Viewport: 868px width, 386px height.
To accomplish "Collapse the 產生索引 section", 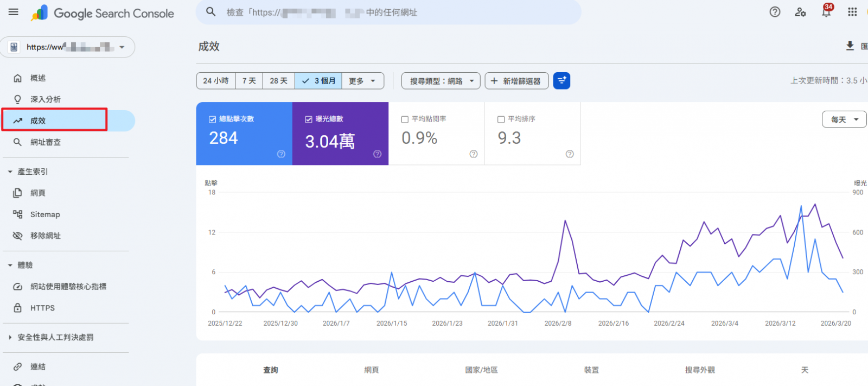I will 27,172.
